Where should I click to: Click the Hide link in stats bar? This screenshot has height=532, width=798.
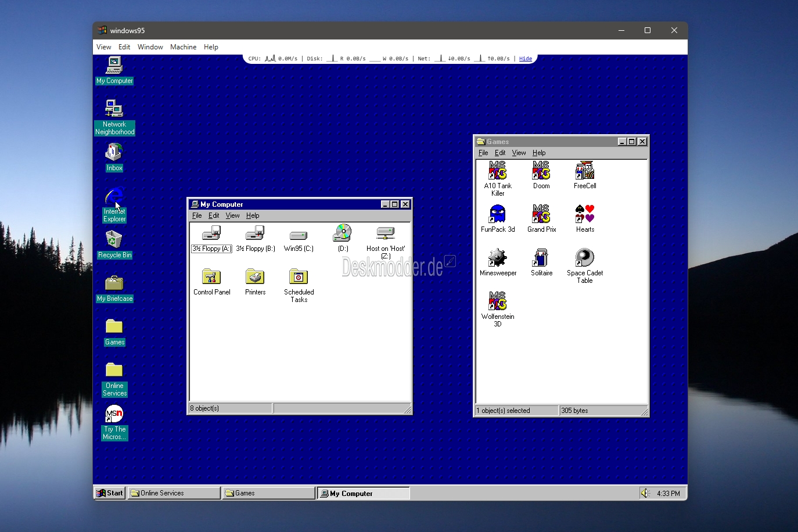[525, 59]
